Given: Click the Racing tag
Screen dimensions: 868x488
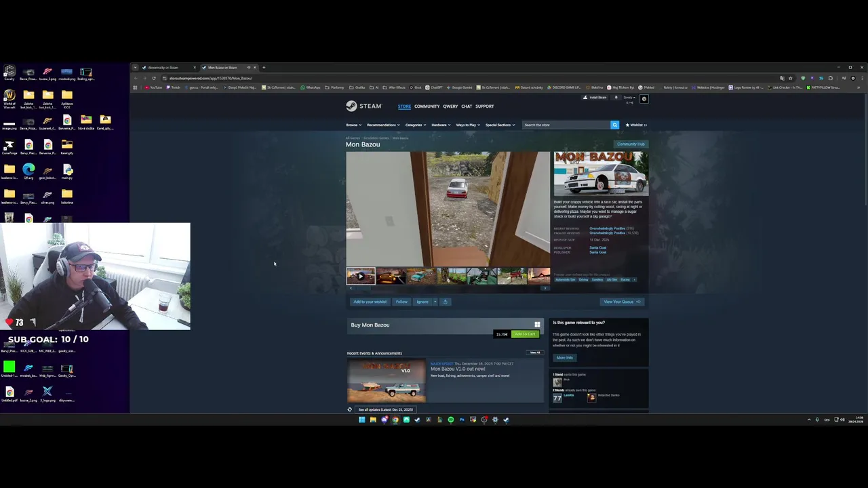Looking at the screenshot, I should pyautogui.click(x=625, y=279).
